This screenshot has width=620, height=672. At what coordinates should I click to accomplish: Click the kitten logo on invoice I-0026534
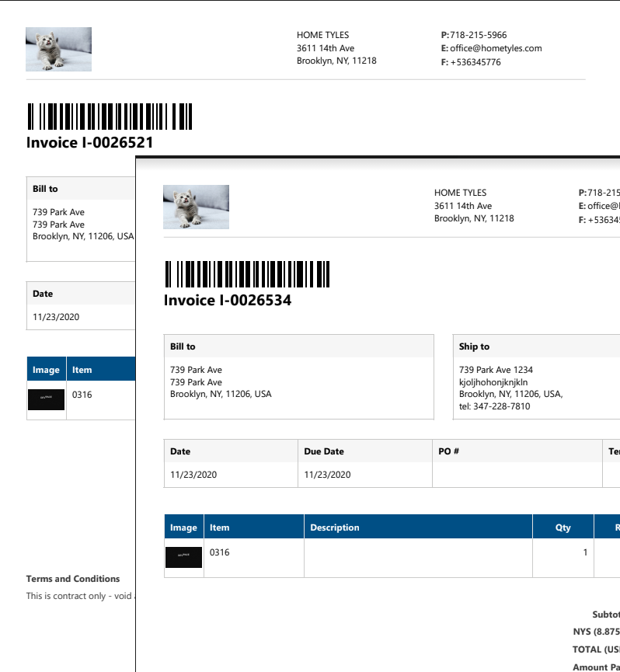(x=196, y=207)
